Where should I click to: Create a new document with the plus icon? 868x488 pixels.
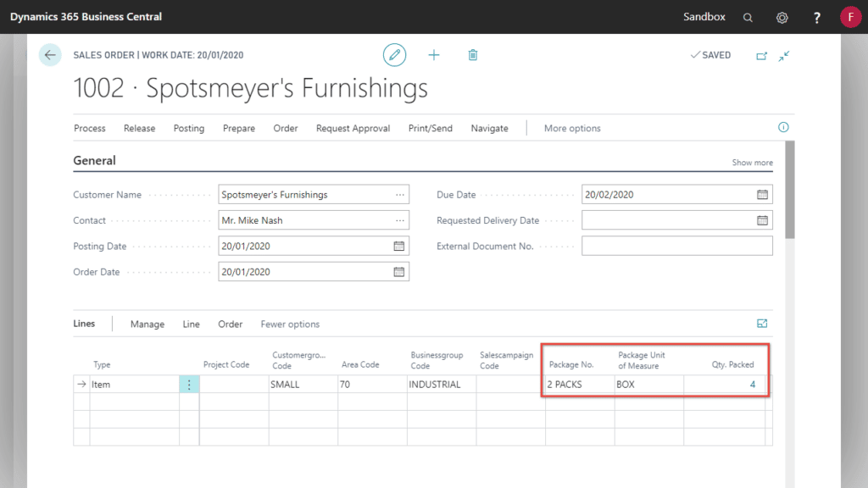(x=434, y=54)
